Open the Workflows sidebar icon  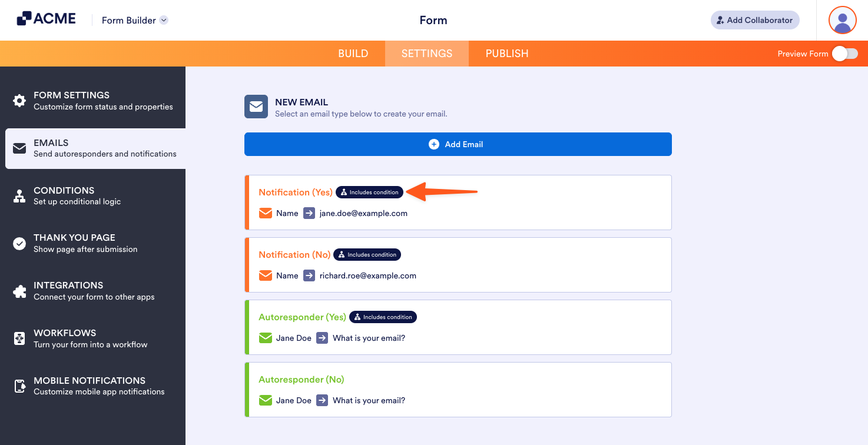click(x=19, y=338)
